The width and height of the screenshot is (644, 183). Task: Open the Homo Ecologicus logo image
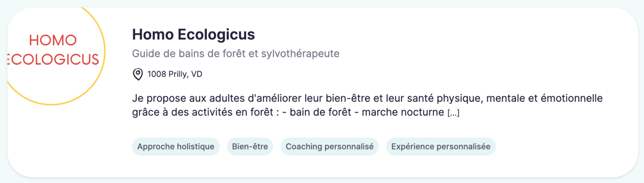57,56
